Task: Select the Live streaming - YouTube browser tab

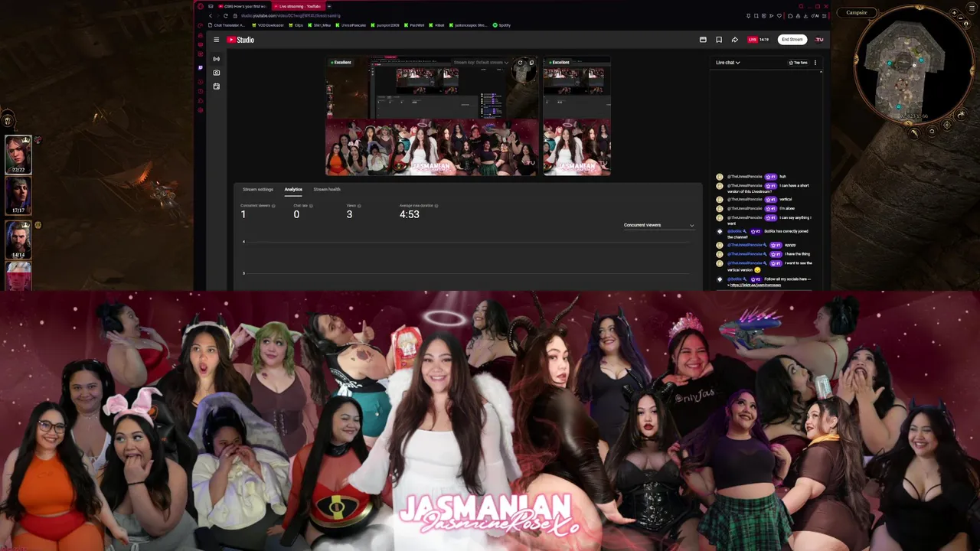Action: click(299, 6)
